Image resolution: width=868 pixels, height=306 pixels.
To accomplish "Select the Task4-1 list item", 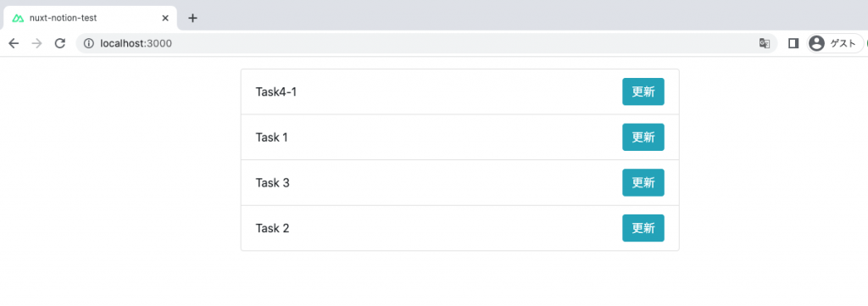I will click(460, 92).
